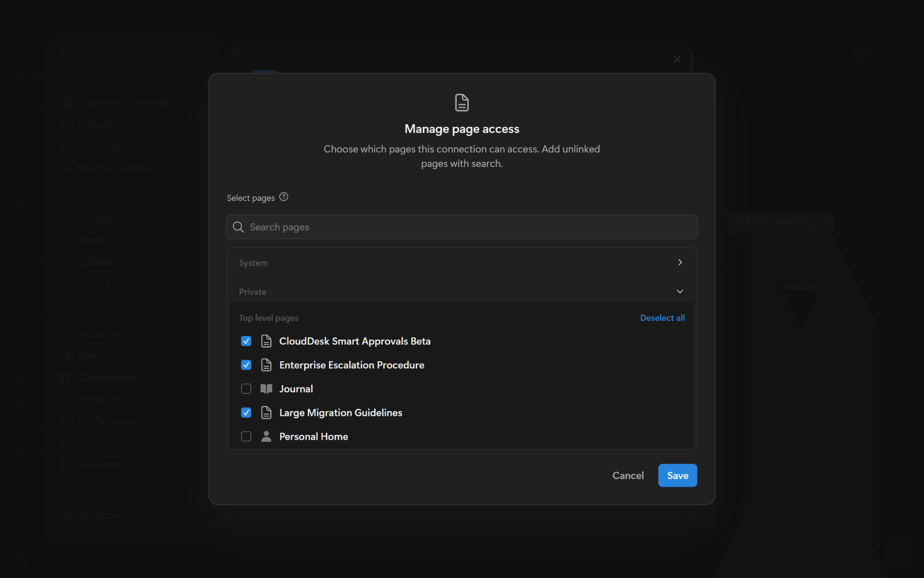This screenshot has height=578, width=924.
Task: Click the Journal book icon
Action: (x=266, y=389)
